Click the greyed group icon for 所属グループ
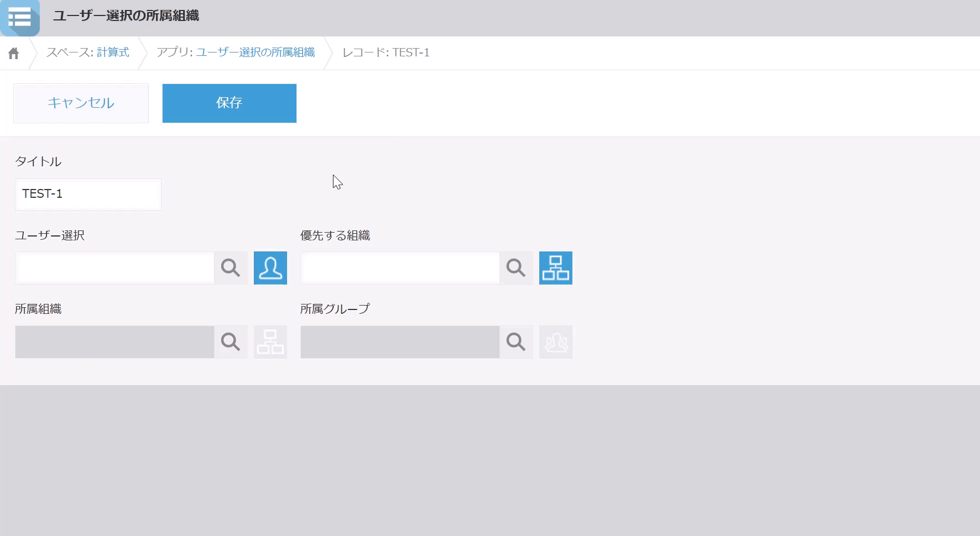The width and height of the screenshot is (980, 536). click(x=555, y=342)
